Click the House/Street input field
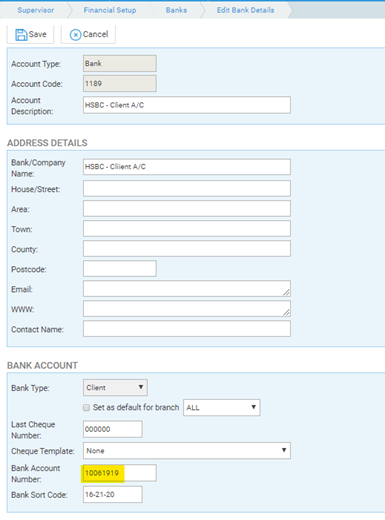 click(187, 189)
